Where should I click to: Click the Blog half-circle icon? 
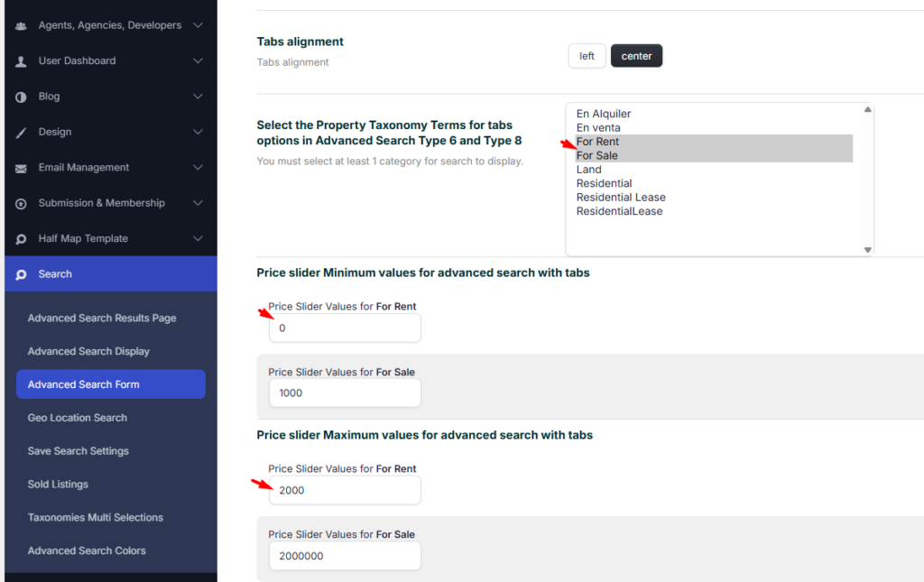(22, 97)
